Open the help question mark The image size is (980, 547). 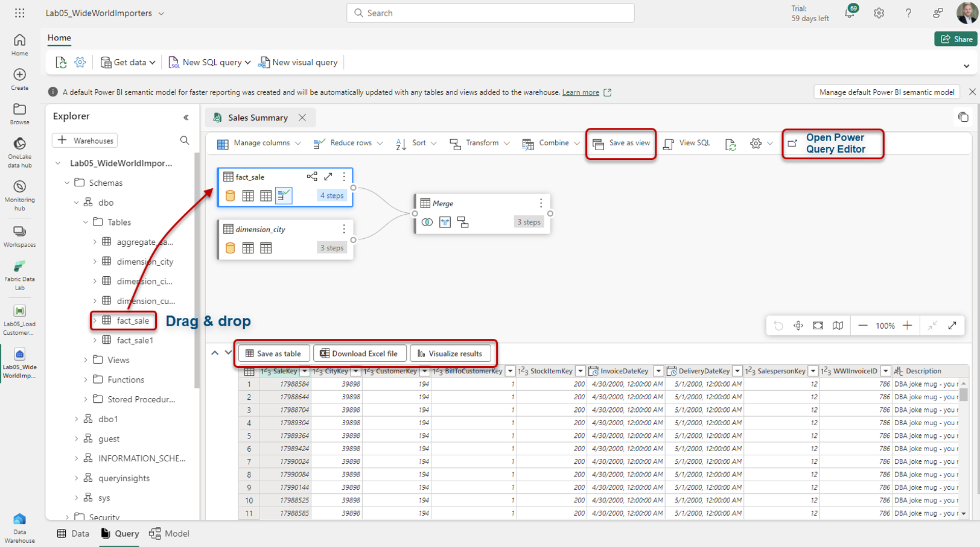tap(908, 13)
